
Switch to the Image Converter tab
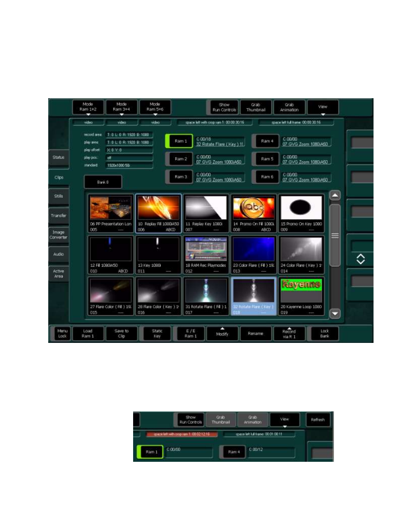59,235
